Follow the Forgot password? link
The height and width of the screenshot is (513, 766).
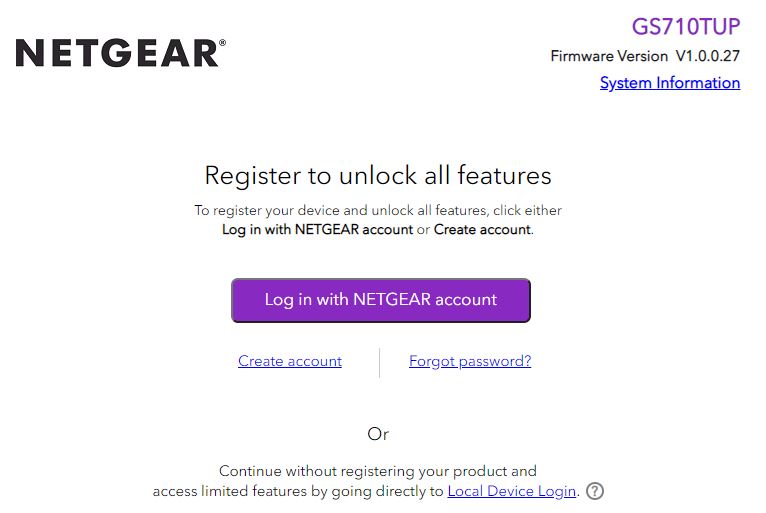click(470, 361)
